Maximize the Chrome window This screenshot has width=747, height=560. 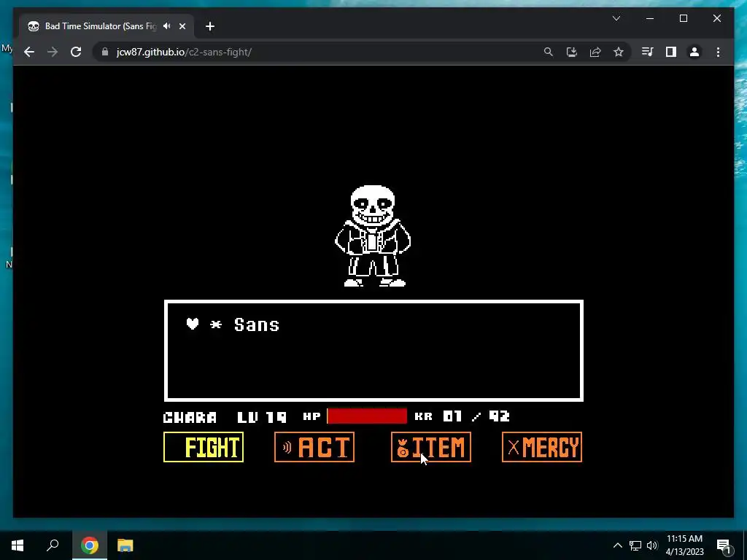point(684,18)
